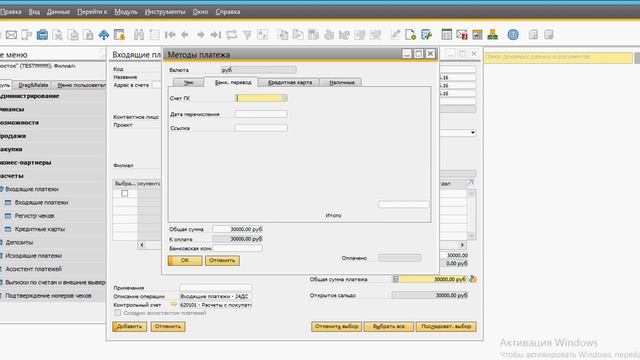Open the Счет ГК selection list button

[284, 98]
